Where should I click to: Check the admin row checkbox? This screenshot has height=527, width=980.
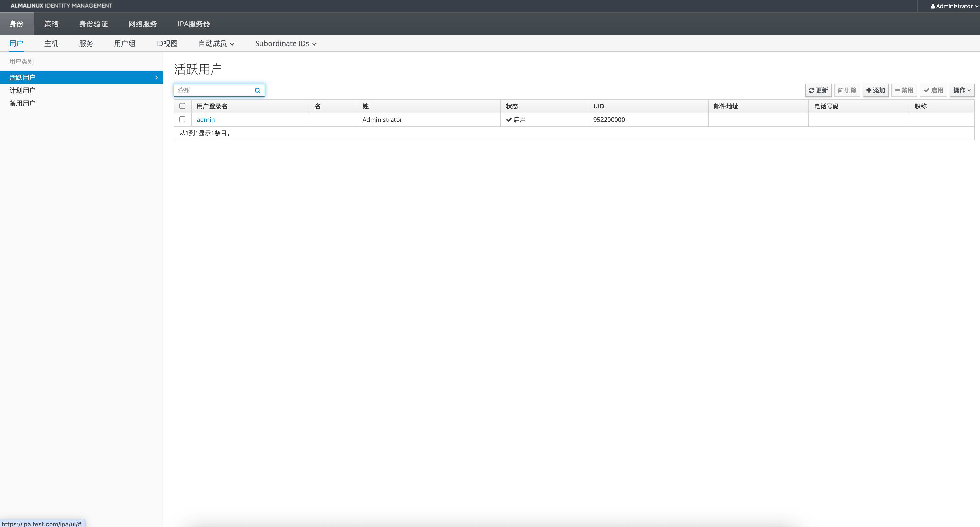182,120
